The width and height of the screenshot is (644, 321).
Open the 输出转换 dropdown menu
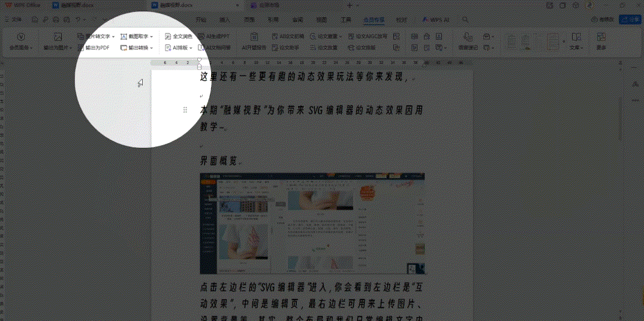coord(137,47)
